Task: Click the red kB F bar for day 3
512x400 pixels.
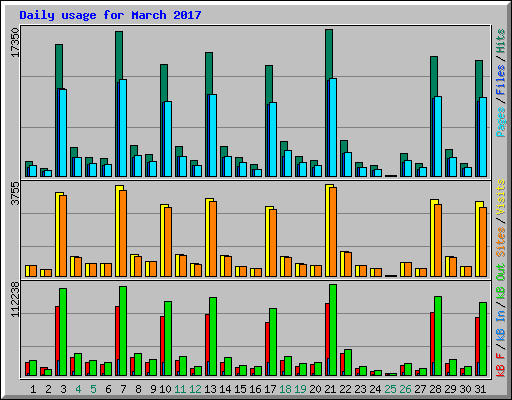Action: (57, 333)
